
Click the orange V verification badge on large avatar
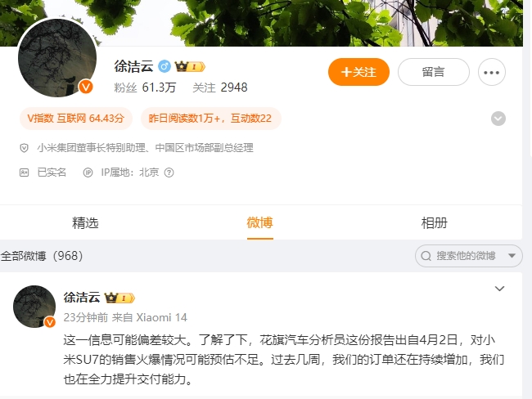[86, 87]
